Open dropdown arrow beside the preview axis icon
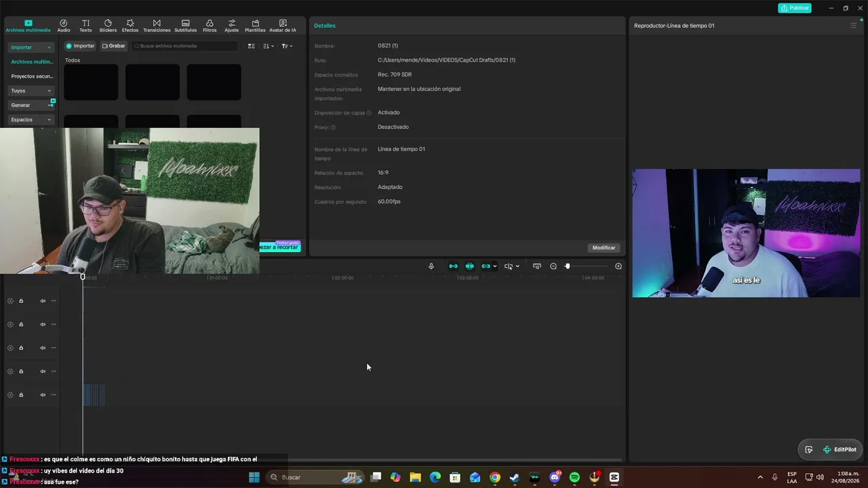868x488 pixels. [517, 266]
